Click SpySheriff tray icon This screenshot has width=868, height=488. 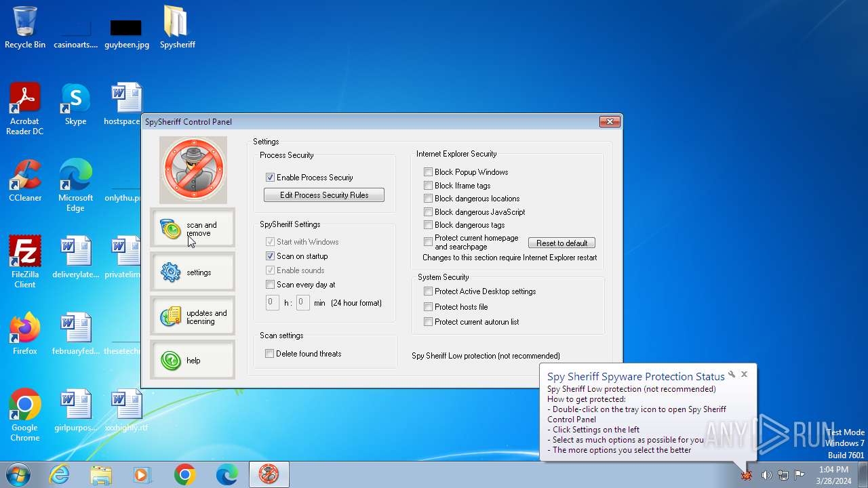747,474
